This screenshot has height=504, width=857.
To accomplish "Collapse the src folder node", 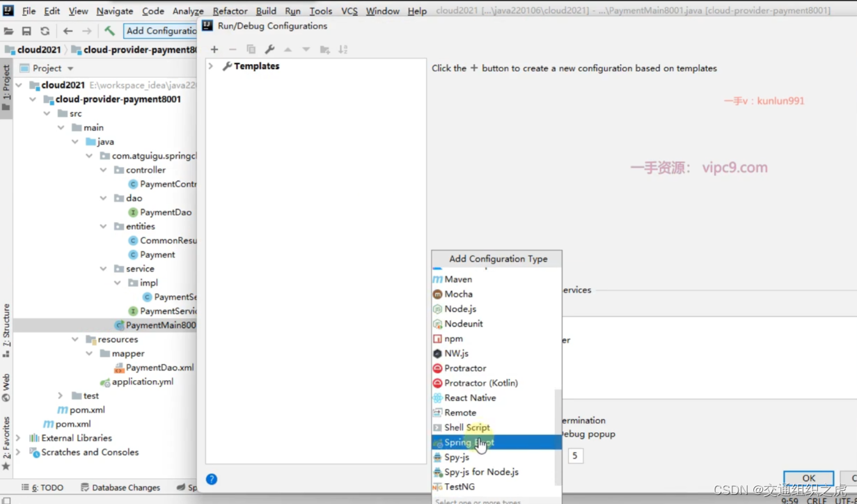I will point(47,113).
